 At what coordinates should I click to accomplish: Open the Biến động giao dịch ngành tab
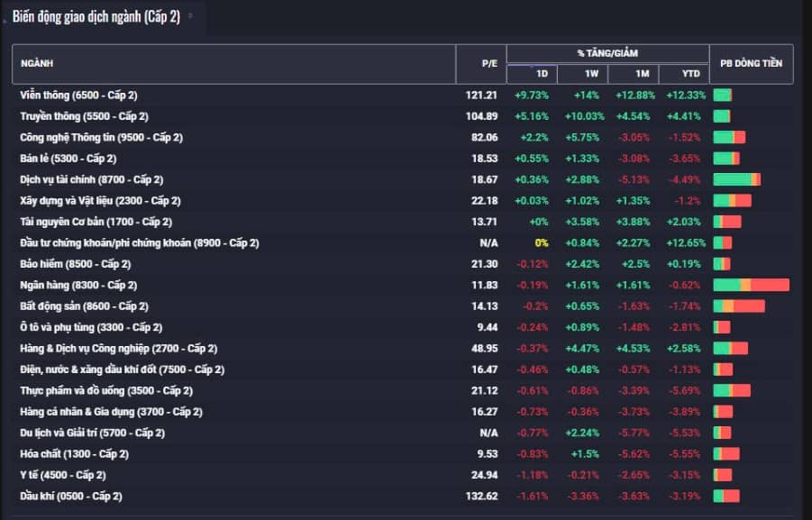click(x=96, y=16)
